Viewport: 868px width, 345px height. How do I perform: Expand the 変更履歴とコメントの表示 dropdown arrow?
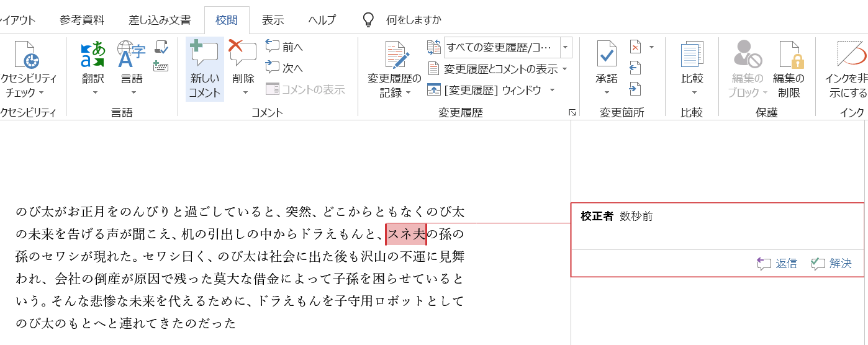point(565,69)
